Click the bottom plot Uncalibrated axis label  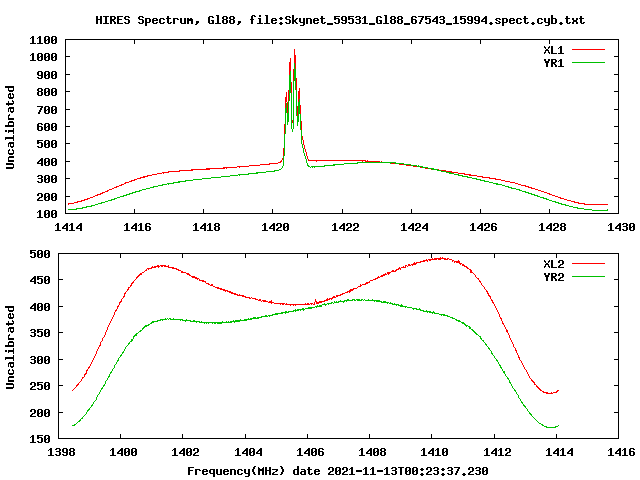coord(10,347)
